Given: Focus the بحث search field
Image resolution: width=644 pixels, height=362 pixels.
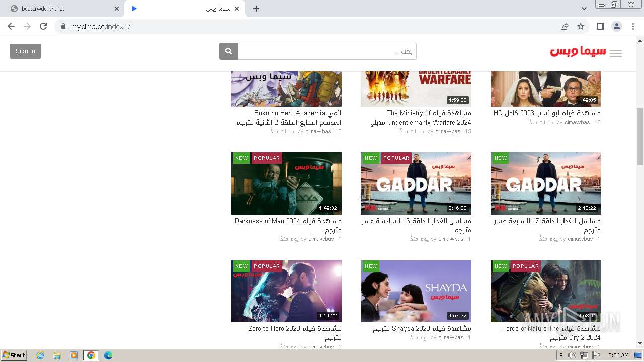Looking at the screenshot, I should click(327, 51).
